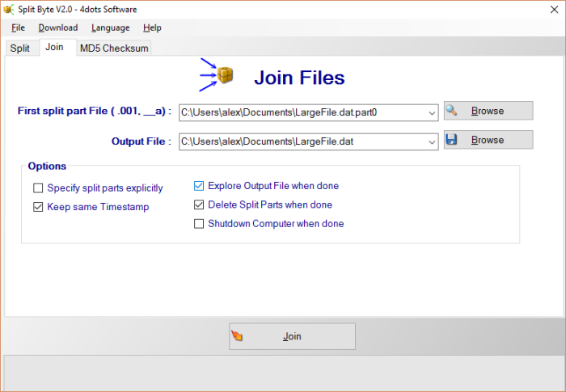The image size is (566, 392).
Task: Open the Download menu
Action: (x=58, y=27)
